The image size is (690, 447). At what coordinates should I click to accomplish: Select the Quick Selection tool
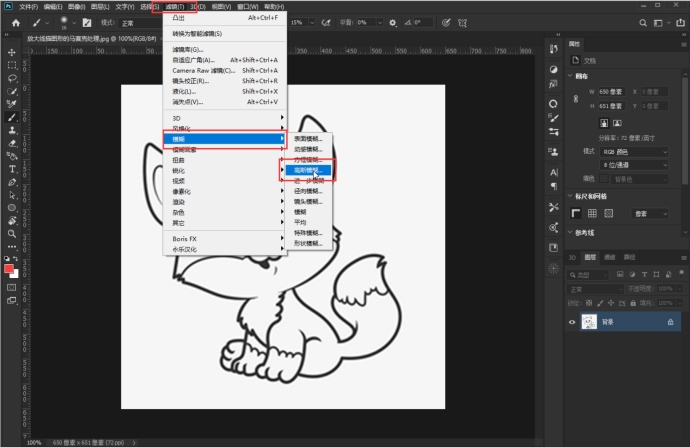tap(12, 92)
